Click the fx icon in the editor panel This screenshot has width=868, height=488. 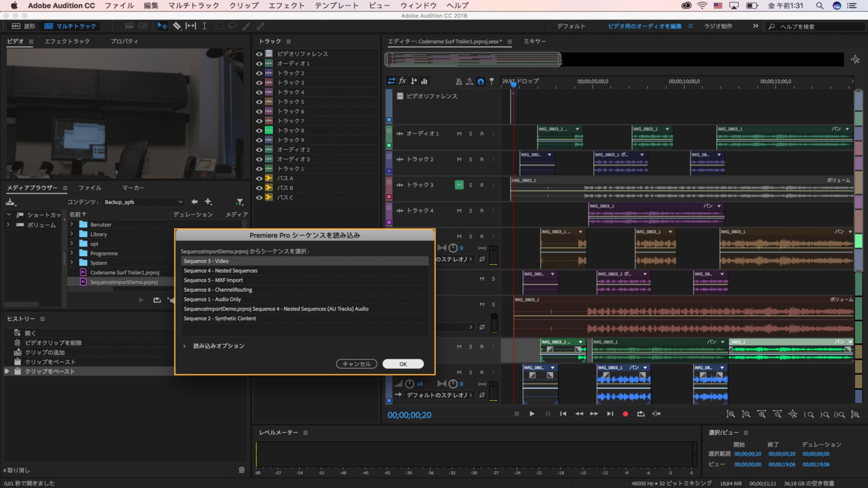point(402,81)
